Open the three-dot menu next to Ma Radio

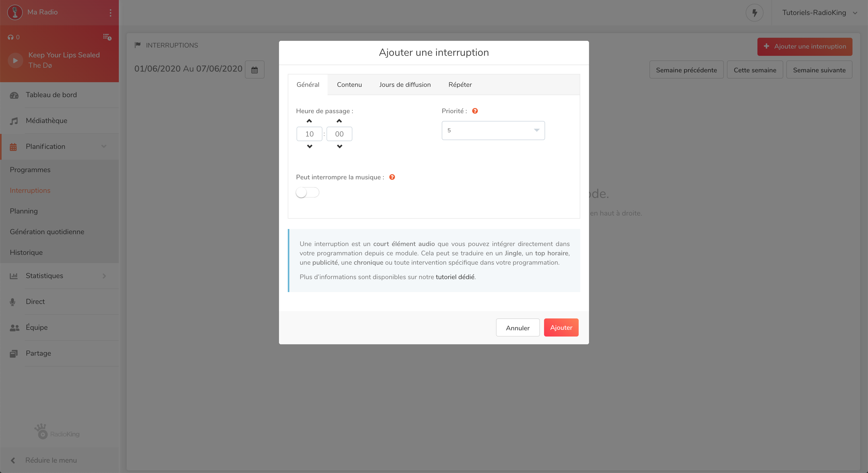[x=110, y=12]
